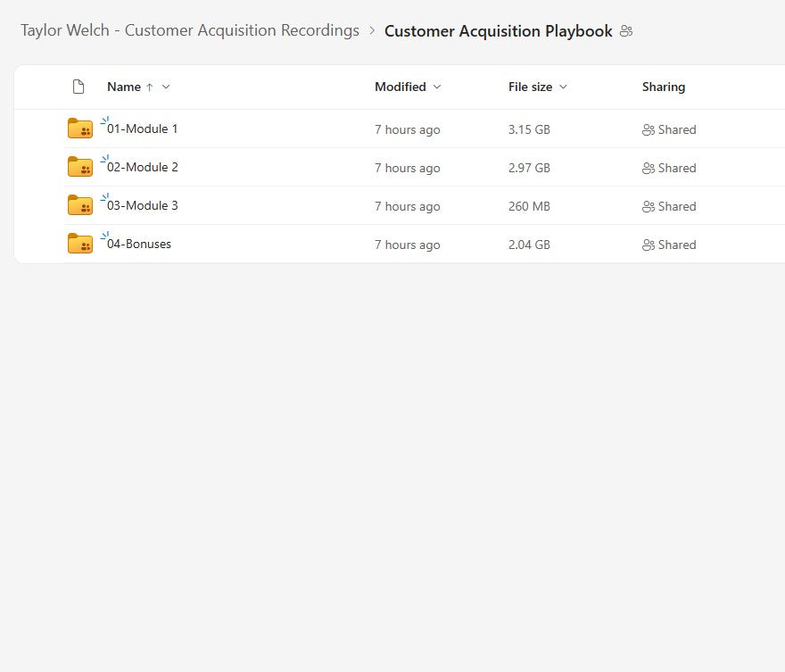Open the File size column dropdown
This screenshot has height=672, width=785.
pos(563,87)
